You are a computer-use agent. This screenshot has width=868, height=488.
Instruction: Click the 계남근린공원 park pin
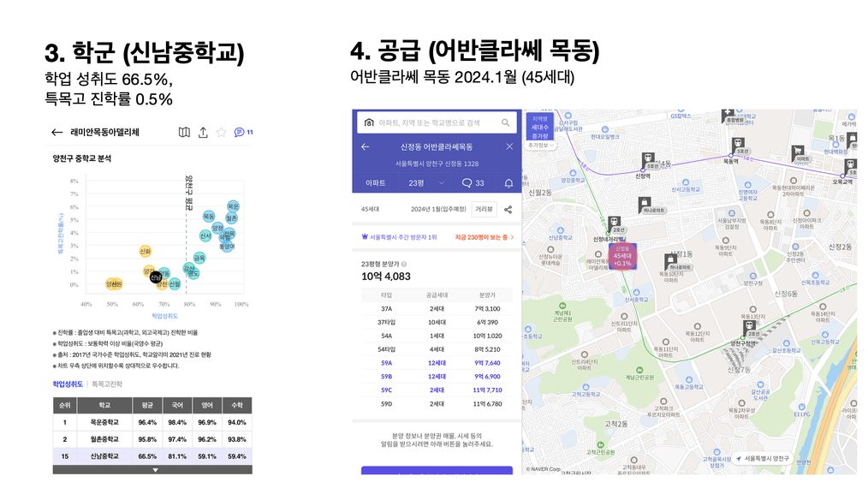click(639, 370)
